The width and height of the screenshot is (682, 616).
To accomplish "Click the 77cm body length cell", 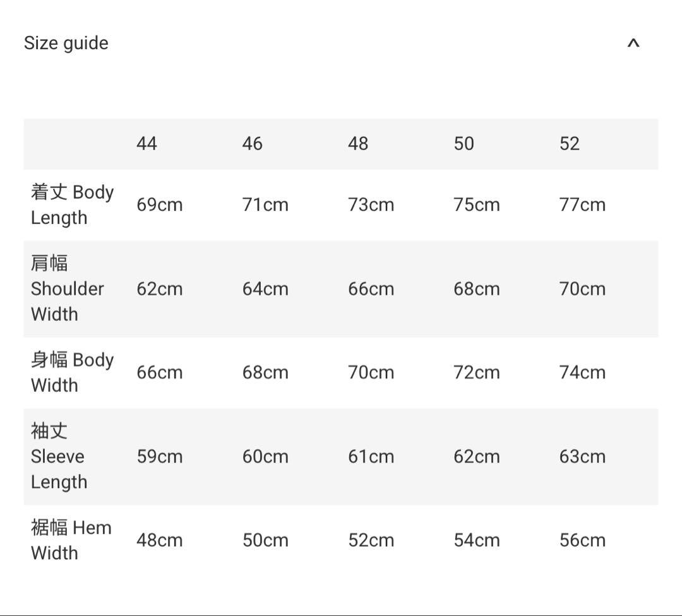I will (x=582, y=205).
